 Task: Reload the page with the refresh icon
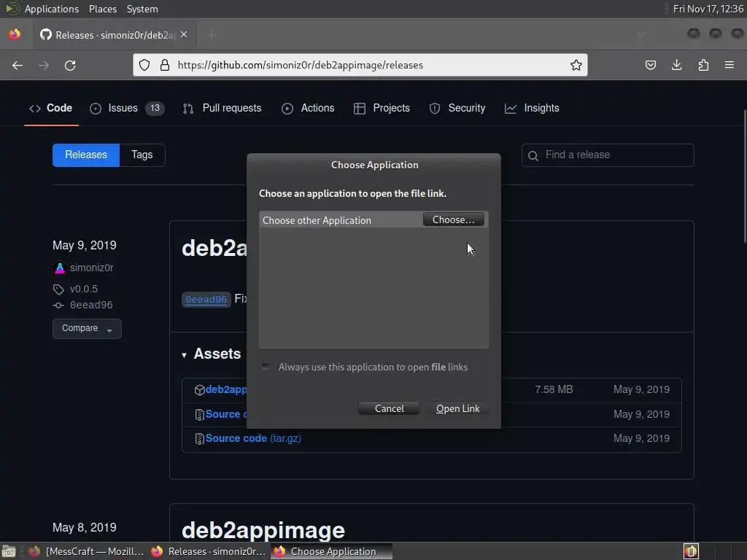(x=70, y=65)
